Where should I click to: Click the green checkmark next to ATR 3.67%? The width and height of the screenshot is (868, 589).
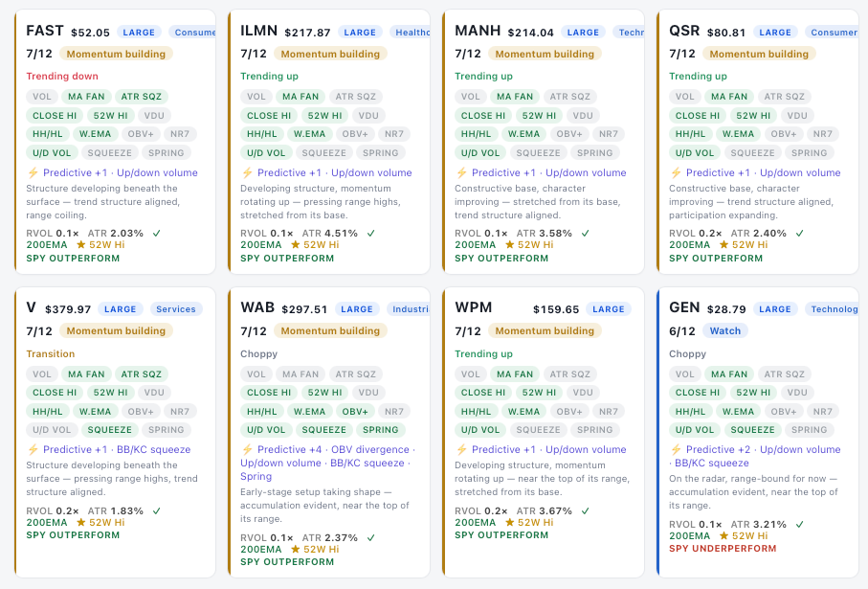585,510
